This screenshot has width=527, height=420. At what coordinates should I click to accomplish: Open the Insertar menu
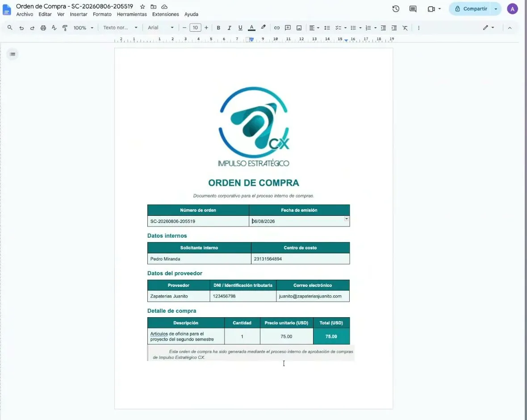(x=79, y=14)
